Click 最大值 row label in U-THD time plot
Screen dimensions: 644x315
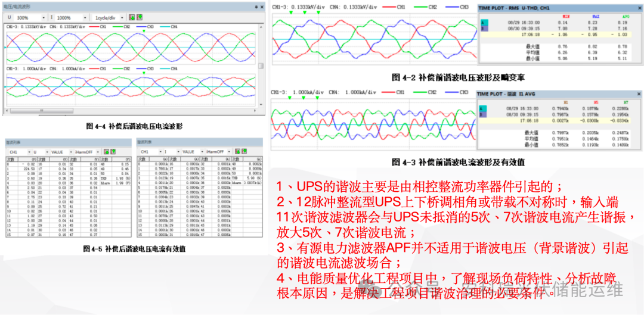[532, 47]
